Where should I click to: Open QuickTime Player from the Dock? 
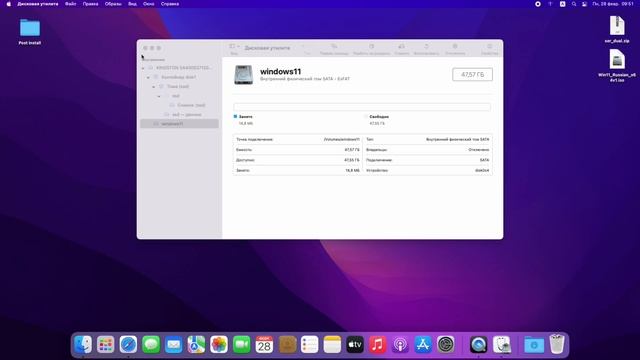[478, 344]
